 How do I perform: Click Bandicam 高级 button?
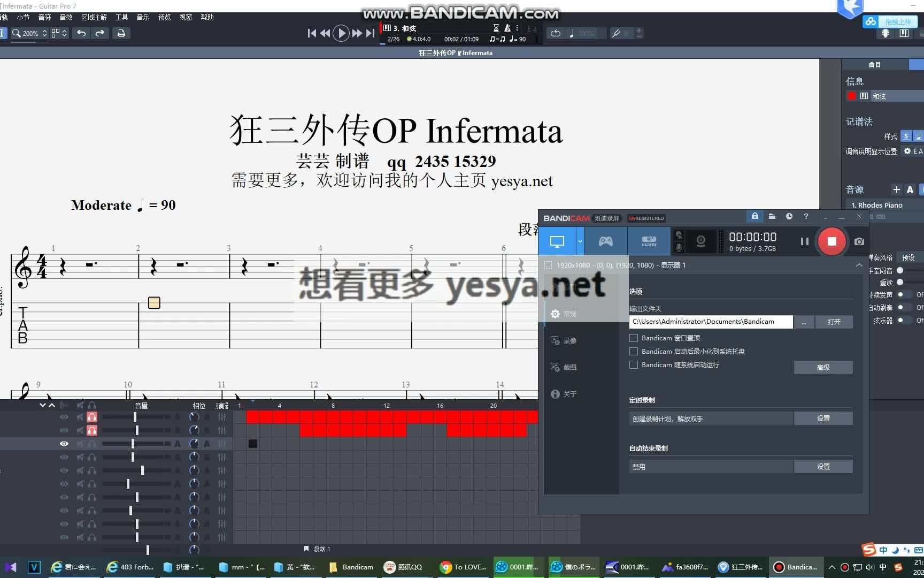coord(823,367)
